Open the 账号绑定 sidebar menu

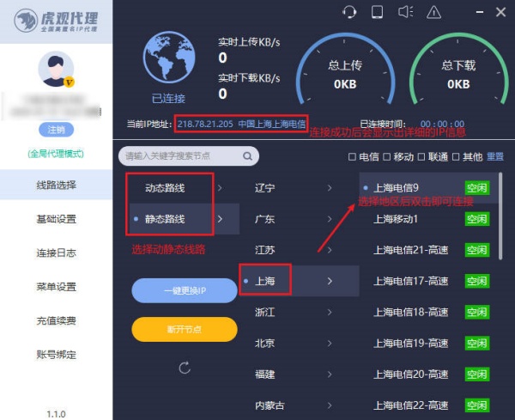click(x=56, y=355)
